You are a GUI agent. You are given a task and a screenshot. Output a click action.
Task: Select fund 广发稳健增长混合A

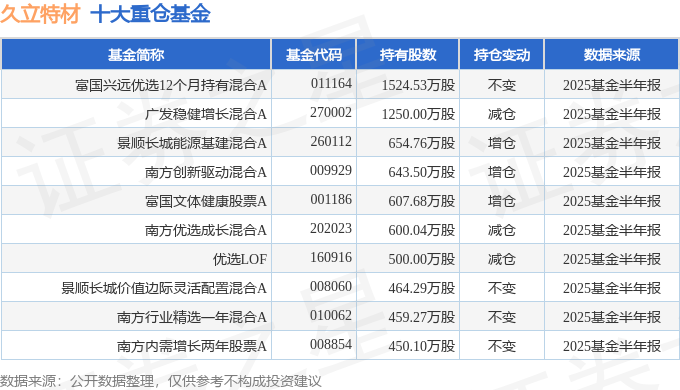point(206,114)
